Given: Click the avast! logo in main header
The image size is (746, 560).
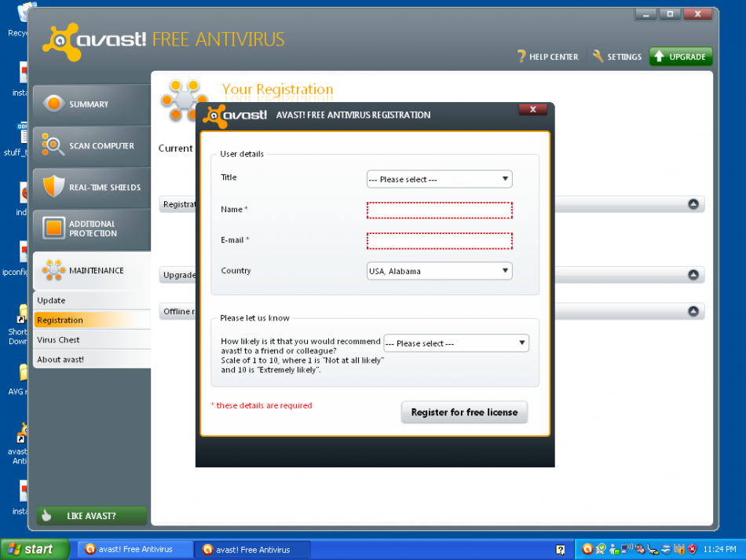Looking at the screenshot, I should point(94,41).
